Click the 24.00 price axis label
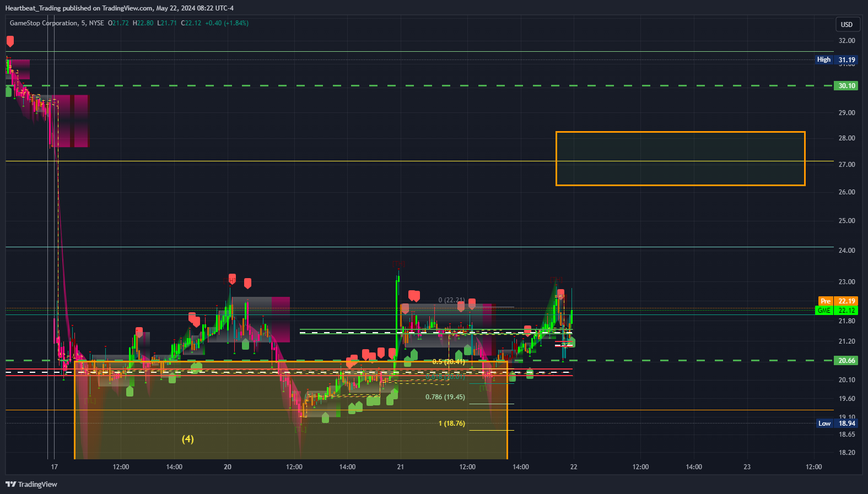 pos(847,251)
